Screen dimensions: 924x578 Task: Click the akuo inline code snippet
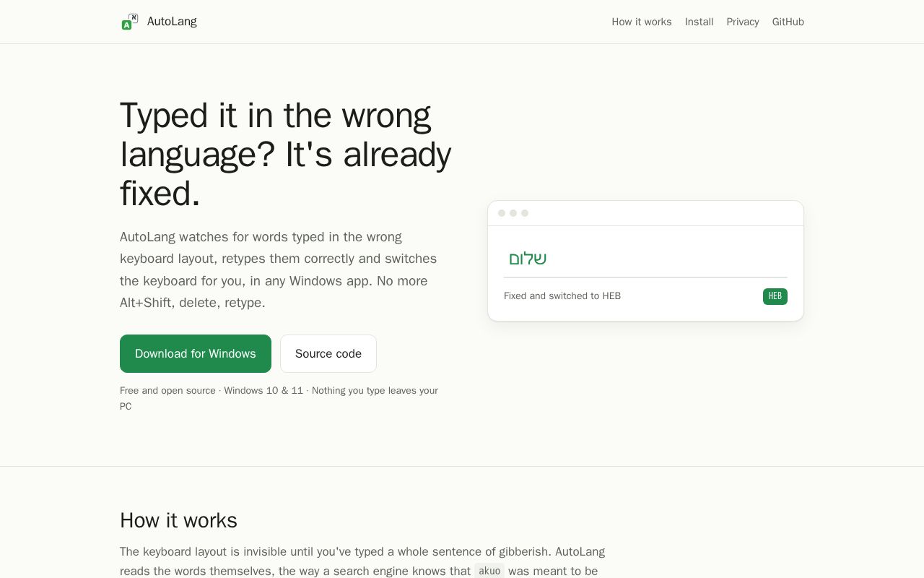pos(489,571)
